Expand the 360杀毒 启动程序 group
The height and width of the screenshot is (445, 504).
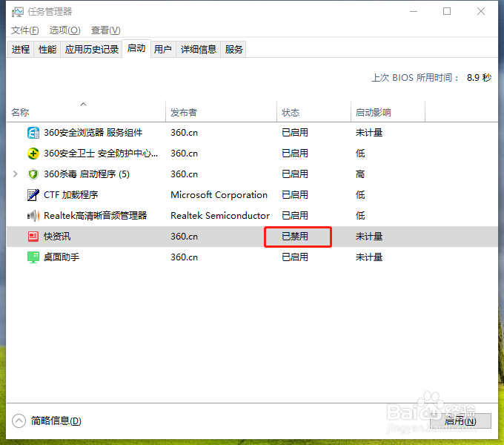(15, 174)
